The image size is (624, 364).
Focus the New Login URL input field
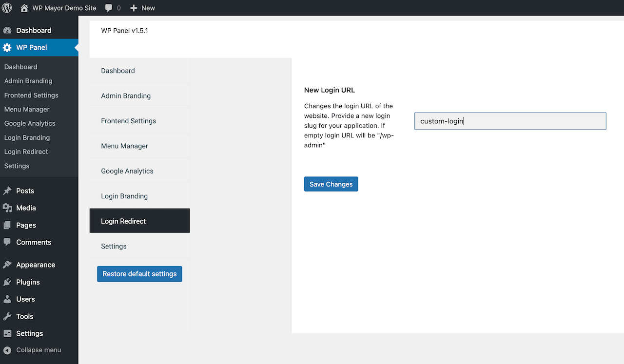(x=510, y=121)
